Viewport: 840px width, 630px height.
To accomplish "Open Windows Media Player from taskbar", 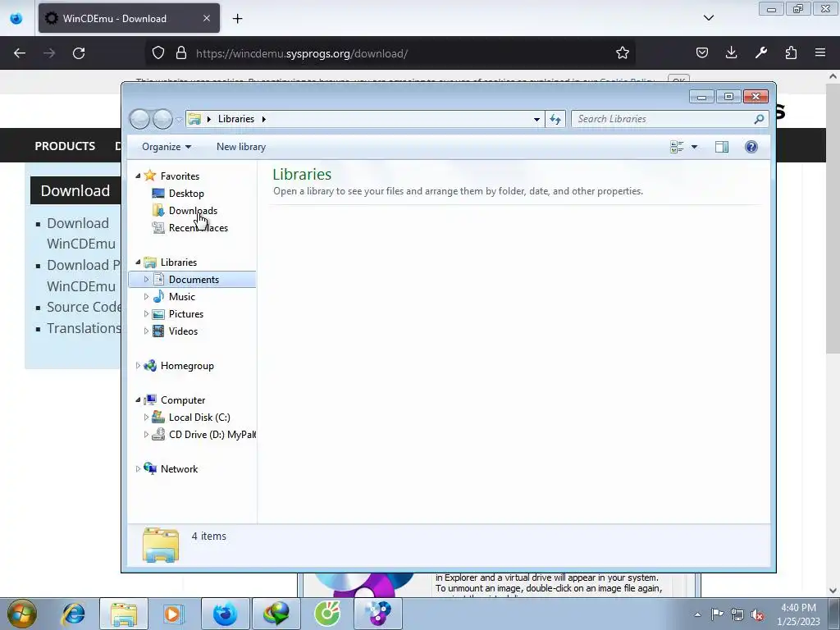I will pos(173,614).
